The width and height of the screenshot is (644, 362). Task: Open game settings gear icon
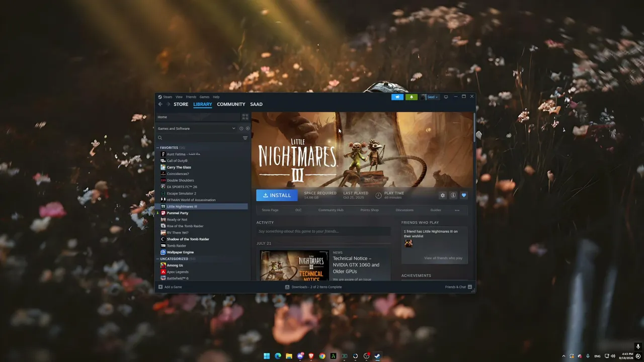(443, 196)
